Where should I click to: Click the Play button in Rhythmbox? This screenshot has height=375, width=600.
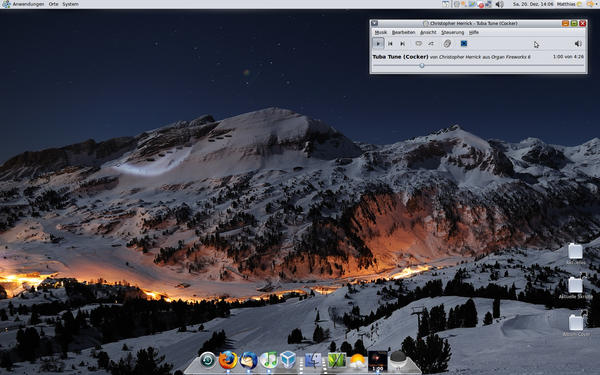[378, 44]
